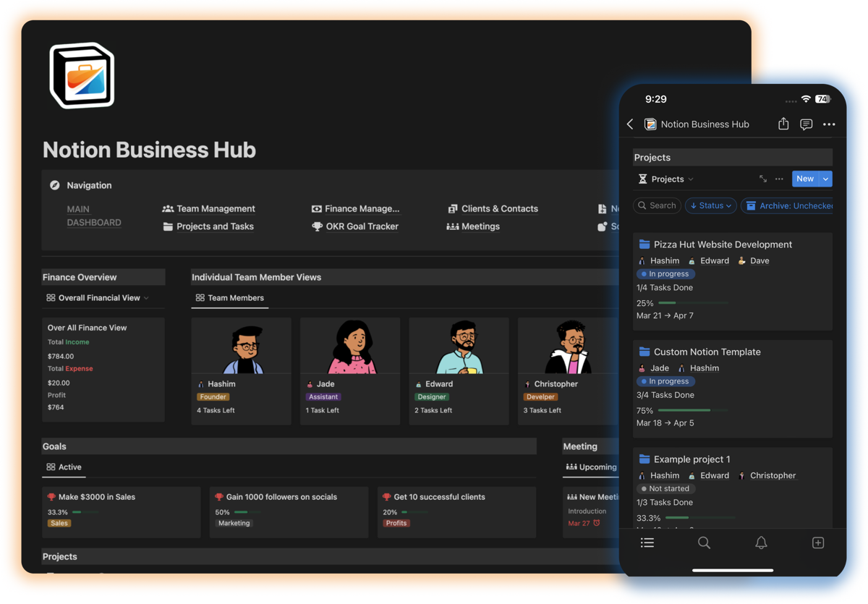Click the Team Management people icon
Screen dimensions: 868x604
168,208
